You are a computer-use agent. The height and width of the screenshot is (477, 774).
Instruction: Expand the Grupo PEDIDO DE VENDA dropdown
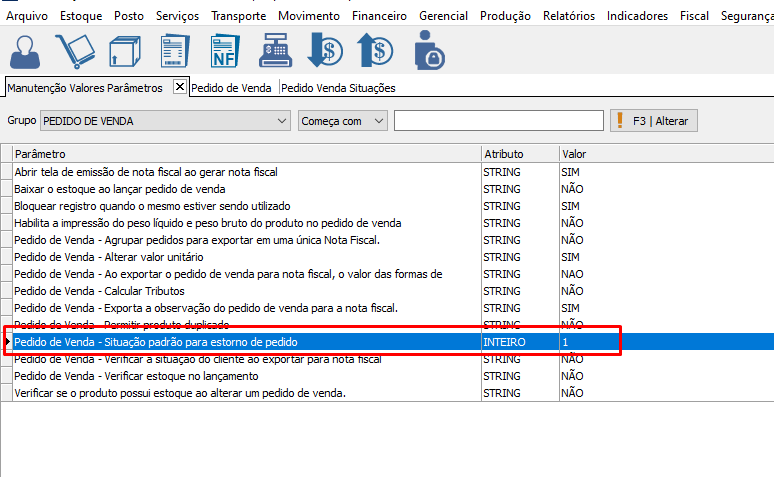(281, 121)
